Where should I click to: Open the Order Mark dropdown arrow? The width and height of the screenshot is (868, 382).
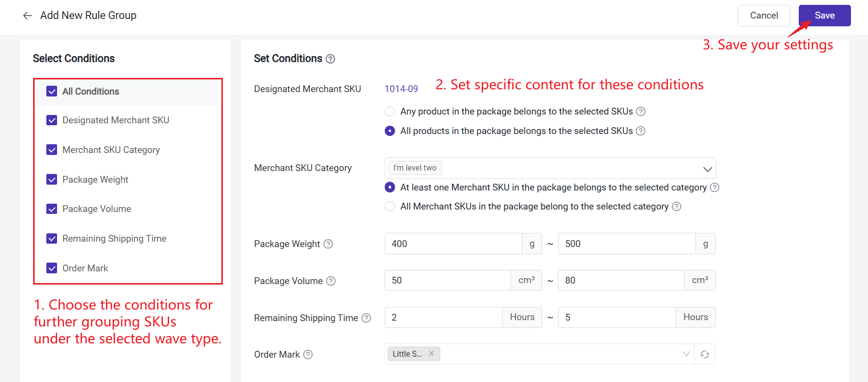coord(686,354)
